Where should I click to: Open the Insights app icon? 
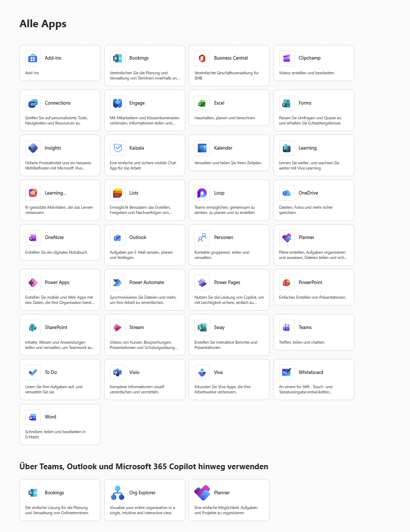click(x=32, y=148)
